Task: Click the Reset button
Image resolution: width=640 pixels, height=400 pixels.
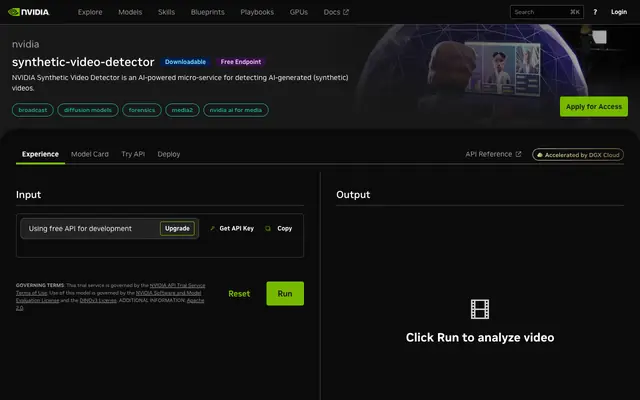Action: pos(239,293)
